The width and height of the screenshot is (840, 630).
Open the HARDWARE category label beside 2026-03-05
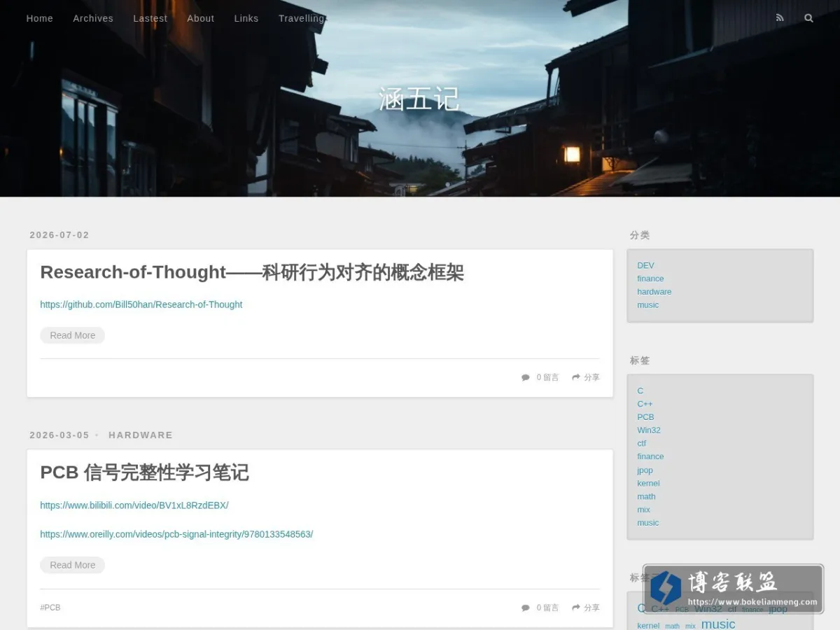141,435
